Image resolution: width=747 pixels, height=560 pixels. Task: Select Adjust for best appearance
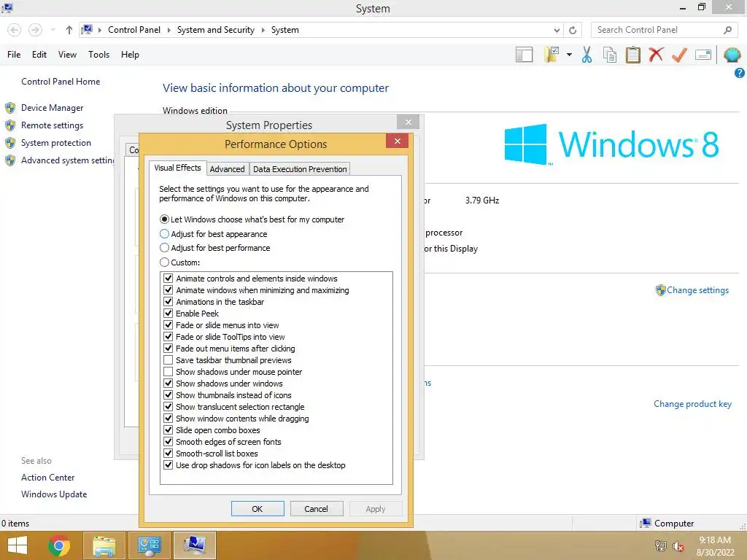point(164,234)
